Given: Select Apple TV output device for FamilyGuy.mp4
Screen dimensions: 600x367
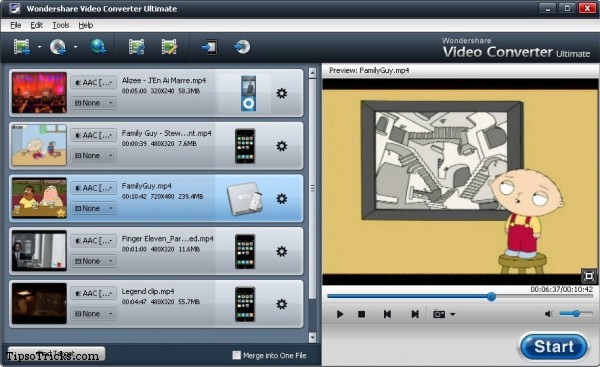Looking at the screenshot, I should [x=245, y=199].
